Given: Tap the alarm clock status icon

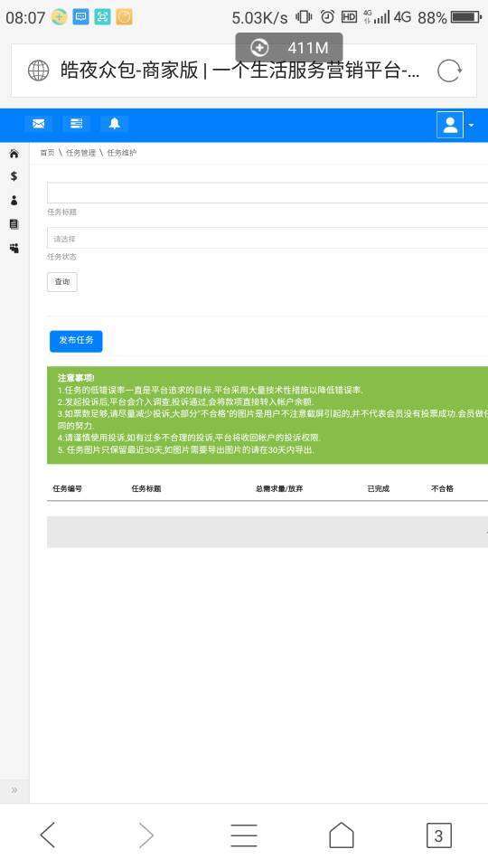Looking at the screenshot, I should [x=327, y=16].
